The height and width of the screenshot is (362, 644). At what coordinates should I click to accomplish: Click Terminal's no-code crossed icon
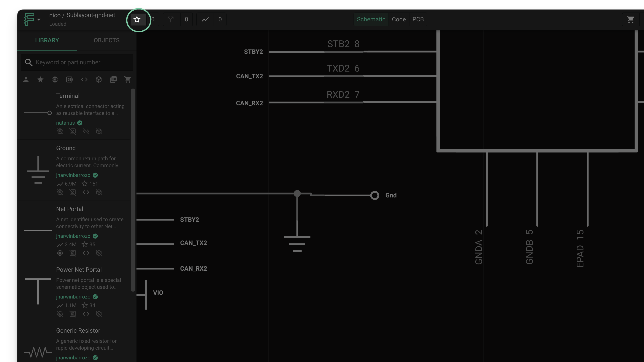pos(86,132)
